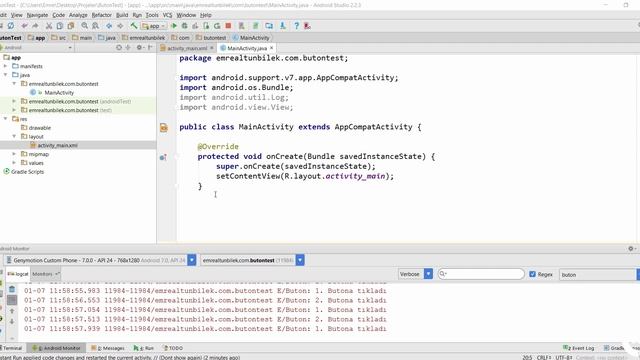This screenshot has height=360, width=640.
Task: Click the Replace magnifier icon
Action: coord(96,26)
